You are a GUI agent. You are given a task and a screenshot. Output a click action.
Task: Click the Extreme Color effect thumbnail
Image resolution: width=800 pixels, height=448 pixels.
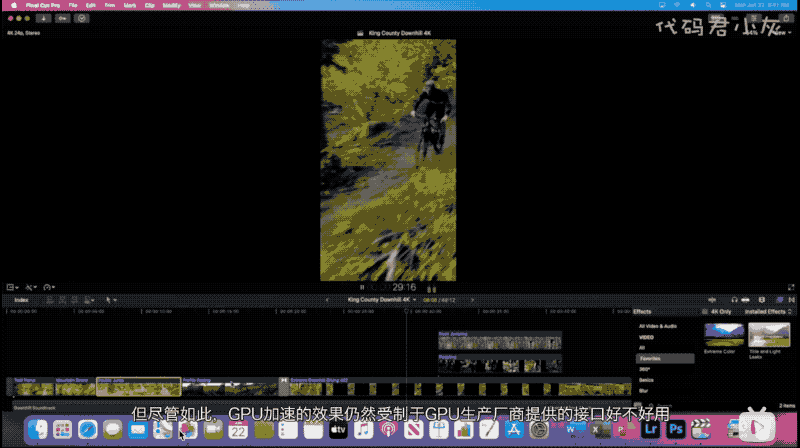click(x=724, y=335)
